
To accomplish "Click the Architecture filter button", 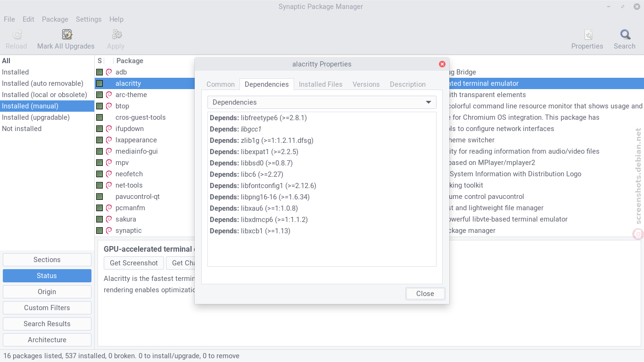I will tap(47, 340).
